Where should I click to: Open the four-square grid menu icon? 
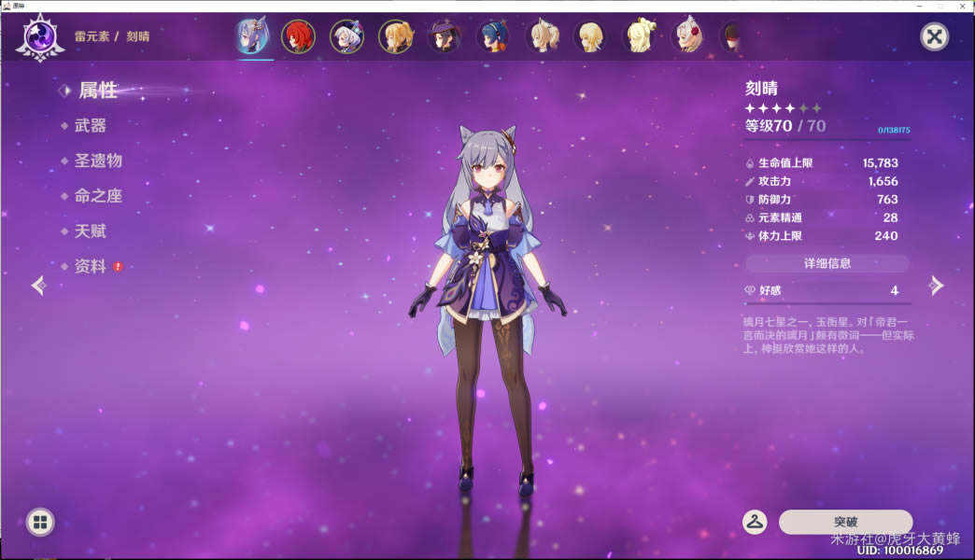(x=40, y=523)
